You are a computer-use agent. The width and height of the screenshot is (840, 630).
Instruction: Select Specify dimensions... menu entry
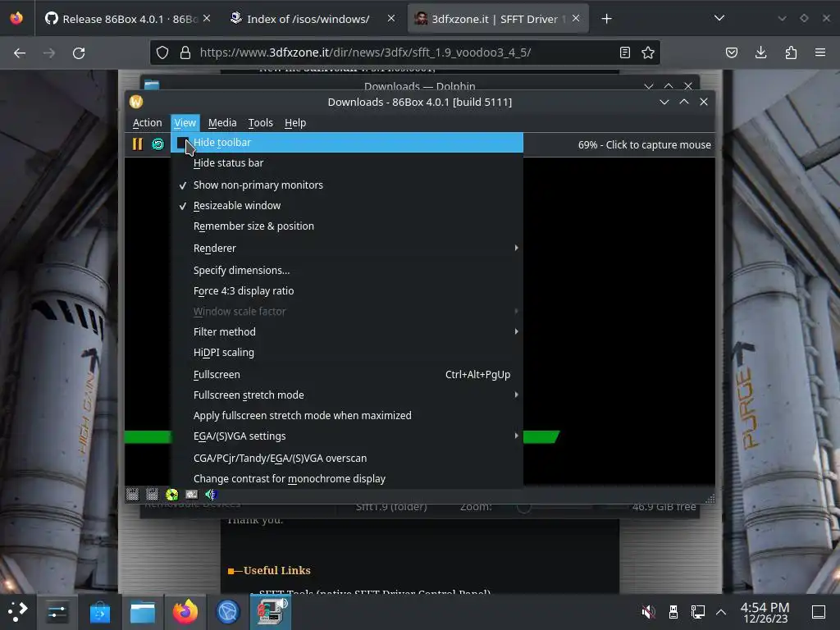tap(347, 271)
